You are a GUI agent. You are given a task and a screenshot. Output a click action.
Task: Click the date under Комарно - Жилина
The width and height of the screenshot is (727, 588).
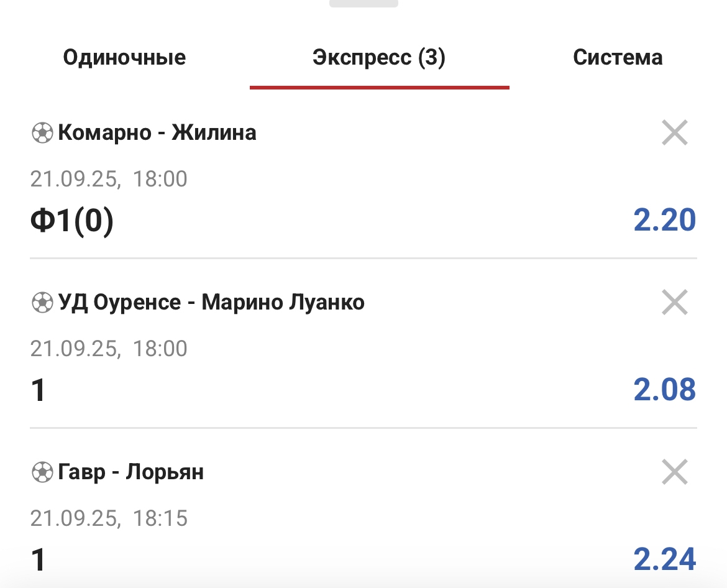(x=109, y=180)
